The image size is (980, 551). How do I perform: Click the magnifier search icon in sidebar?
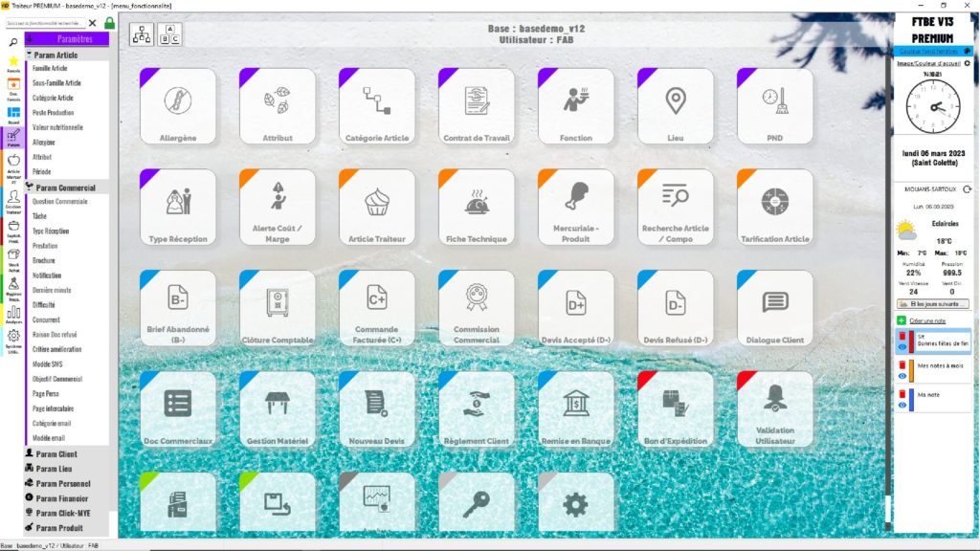click(x=13, y=42)
